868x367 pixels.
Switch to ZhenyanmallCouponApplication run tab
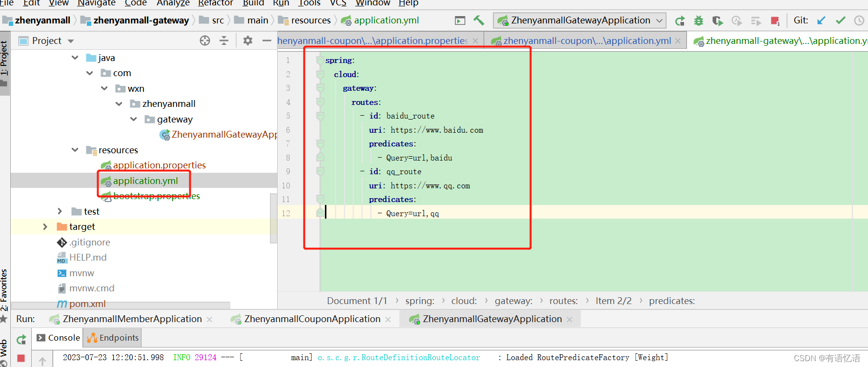pos(312,319)
